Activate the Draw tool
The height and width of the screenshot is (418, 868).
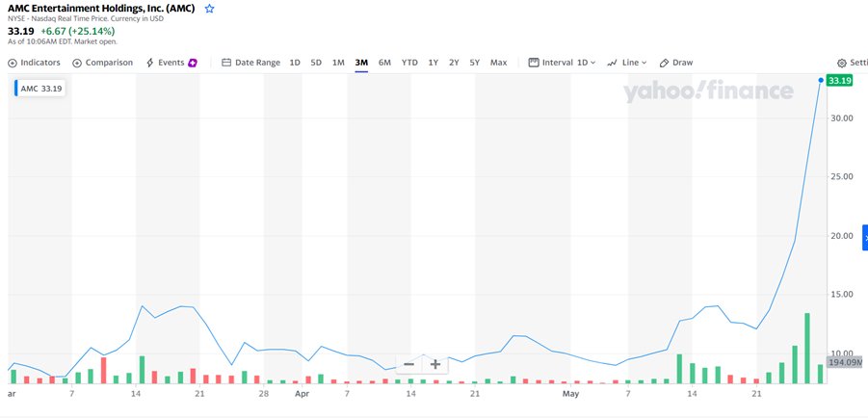click(676, 63)
